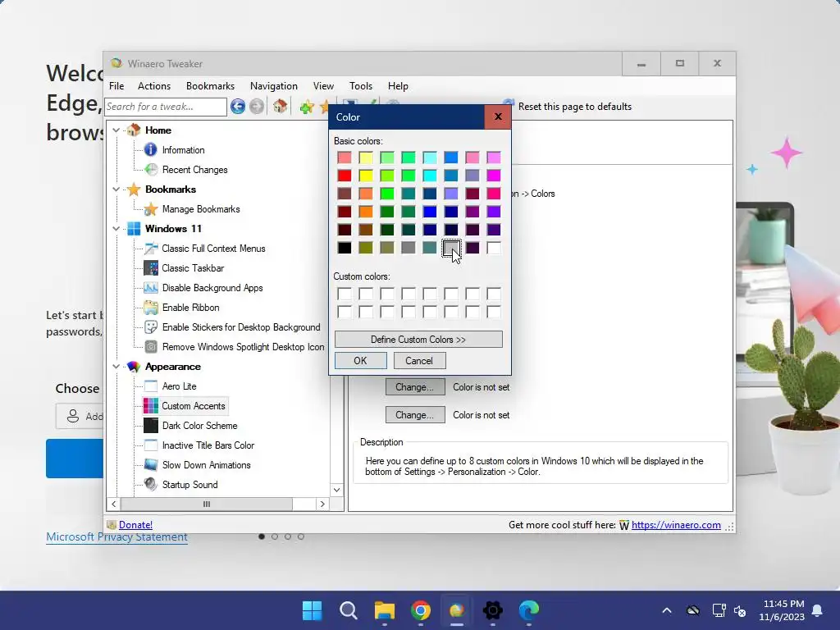
Task: Cancel the Color dialog
Action: point(419,361)
